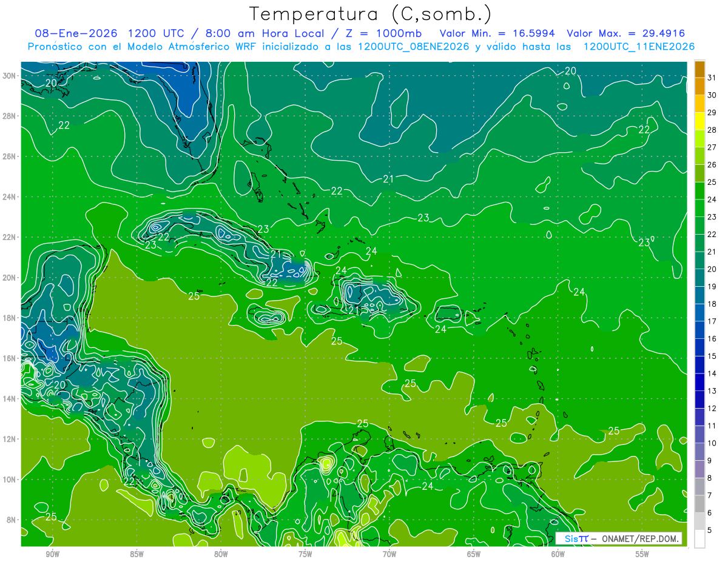Pick the dark blue color bar segment between 13 and 14
The image size is (728, 562).
699,382
